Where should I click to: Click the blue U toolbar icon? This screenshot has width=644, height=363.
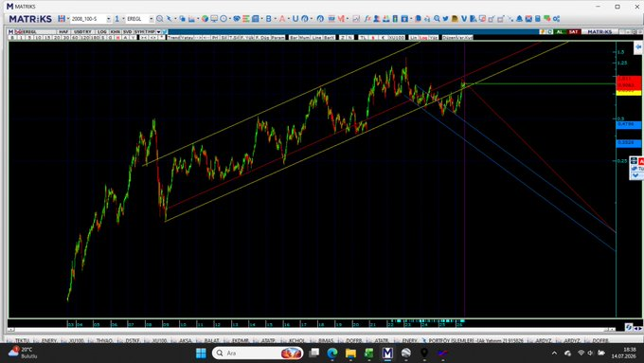(x=295, y=19)
